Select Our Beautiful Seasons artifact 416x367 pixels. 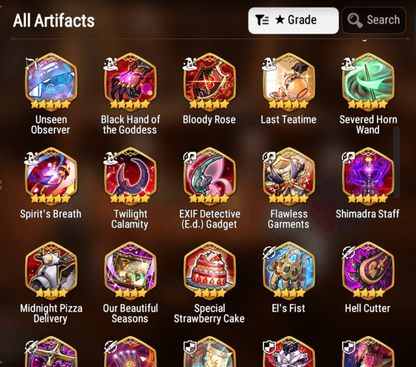[130, 271]
